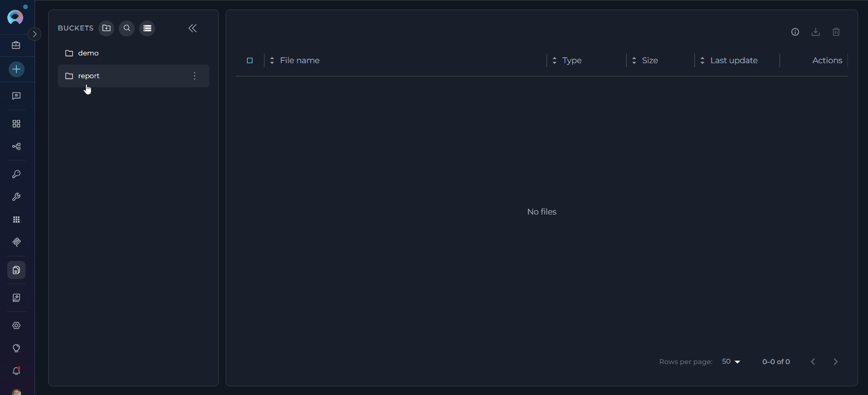This screenshot has width=868, height=395.
Task: Open the Rows per page dropdown
Action: pos(731,362)
